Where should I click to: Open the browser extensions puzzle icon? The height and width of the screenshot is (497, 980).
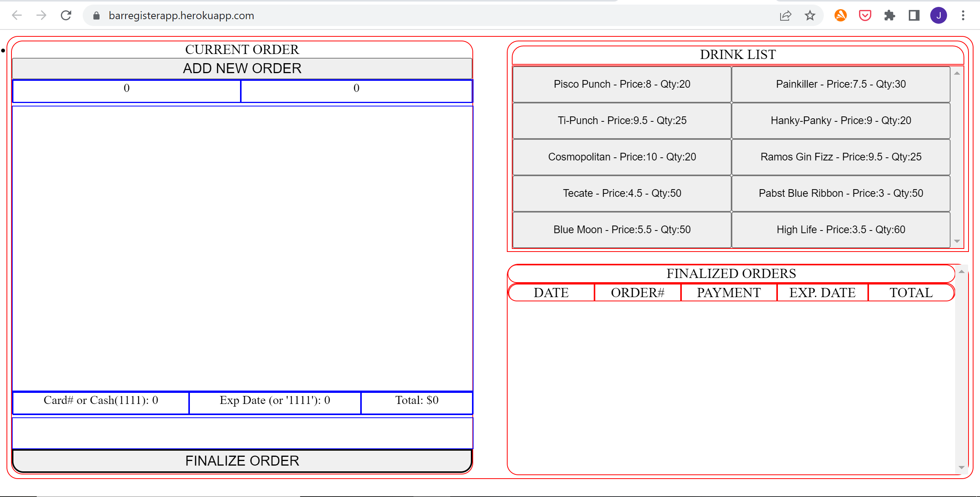889,15
